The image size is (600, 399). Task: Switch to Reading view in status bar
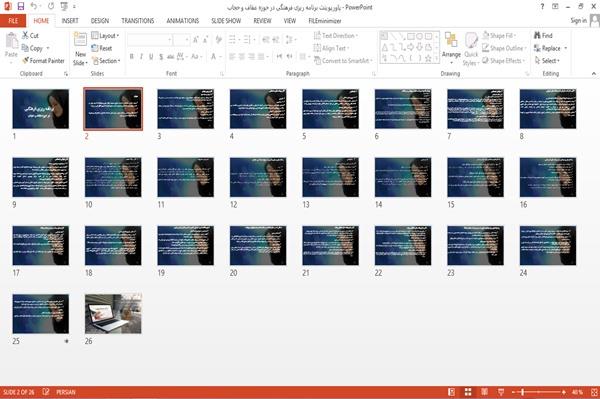pos(484,392)
